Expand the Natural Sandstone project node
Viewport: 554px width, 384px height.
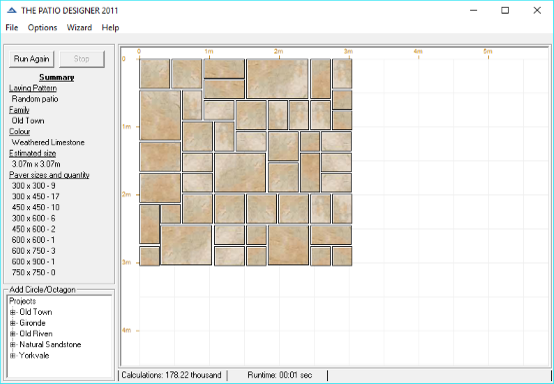coord(13,344)
